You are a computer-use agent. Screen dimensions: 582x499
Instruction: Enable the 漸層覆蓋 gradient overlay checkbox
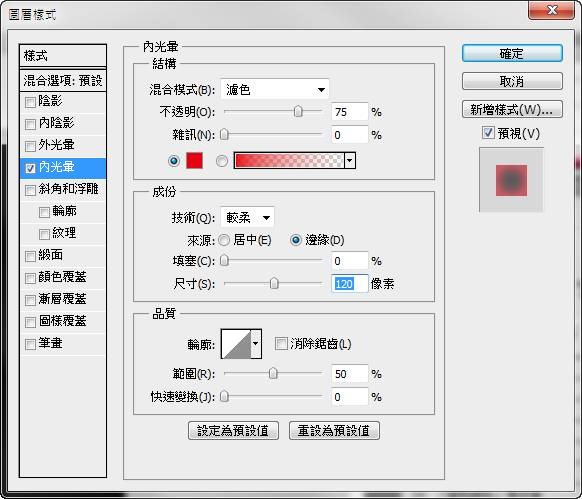(x=30, y=300)
